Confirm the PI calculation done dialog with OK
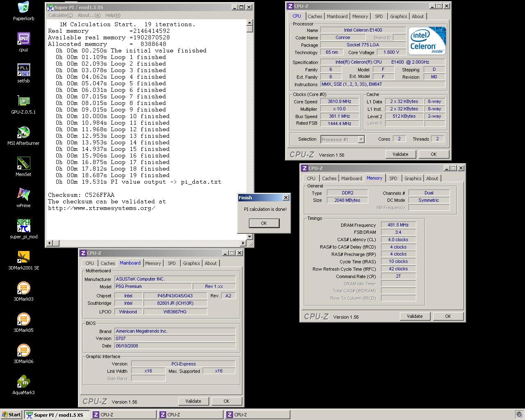The height and width of the screenshot is (420, 525). (x=264, y=223)
